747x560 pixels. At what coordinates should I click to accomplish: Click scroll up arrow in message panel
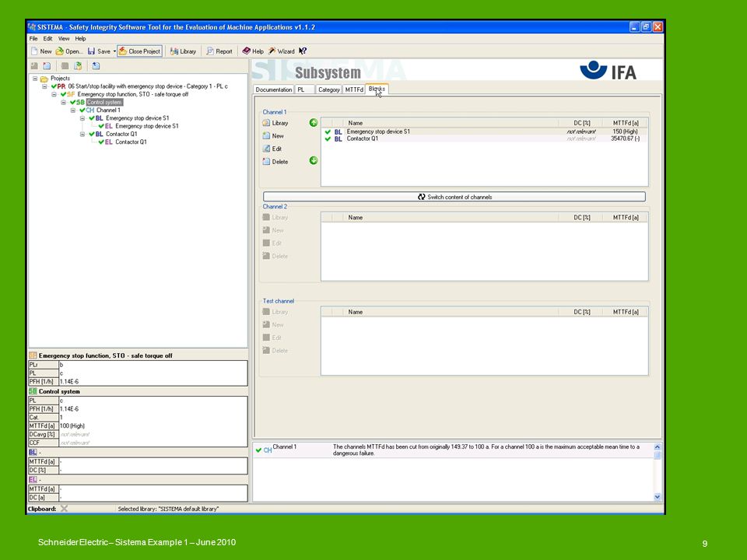658,446
